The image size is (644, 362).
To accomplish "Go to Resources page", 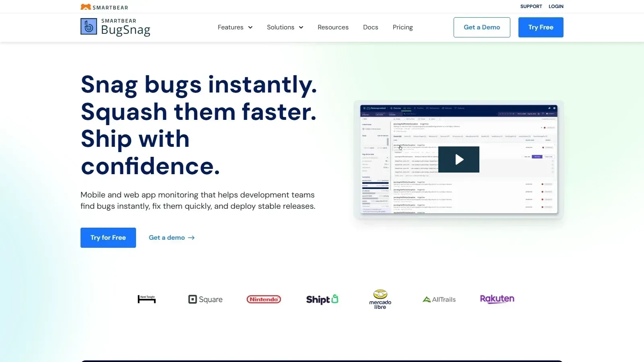I will [x=333, y=27].
